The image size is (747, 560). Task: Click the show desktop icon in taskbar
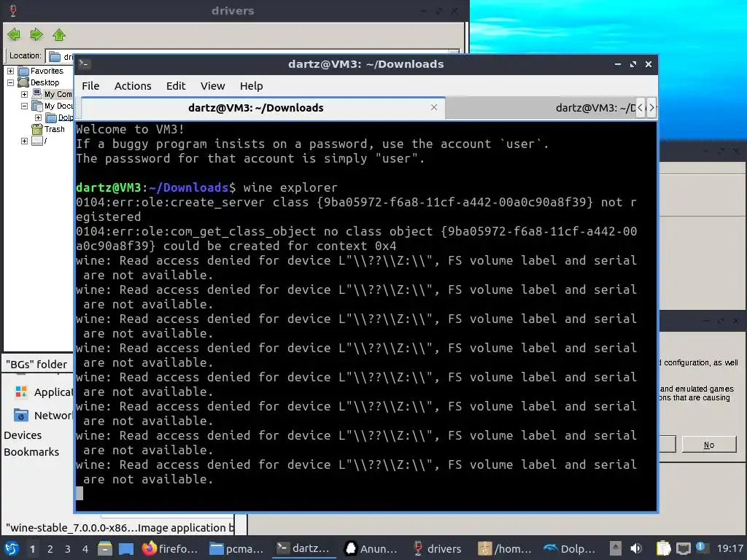[x=125, y=548]
